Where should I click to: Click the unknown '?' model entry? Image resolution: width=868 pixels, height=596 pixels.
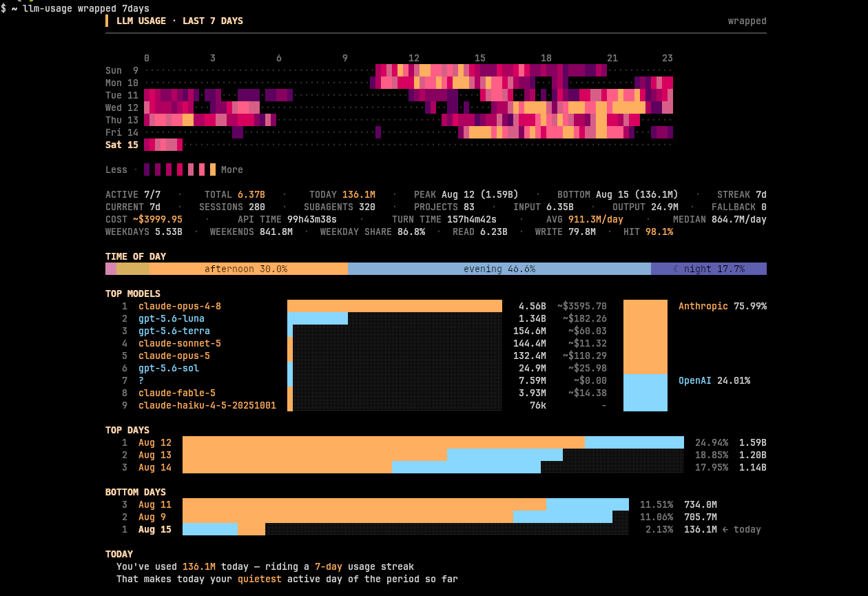click(141, 380)
